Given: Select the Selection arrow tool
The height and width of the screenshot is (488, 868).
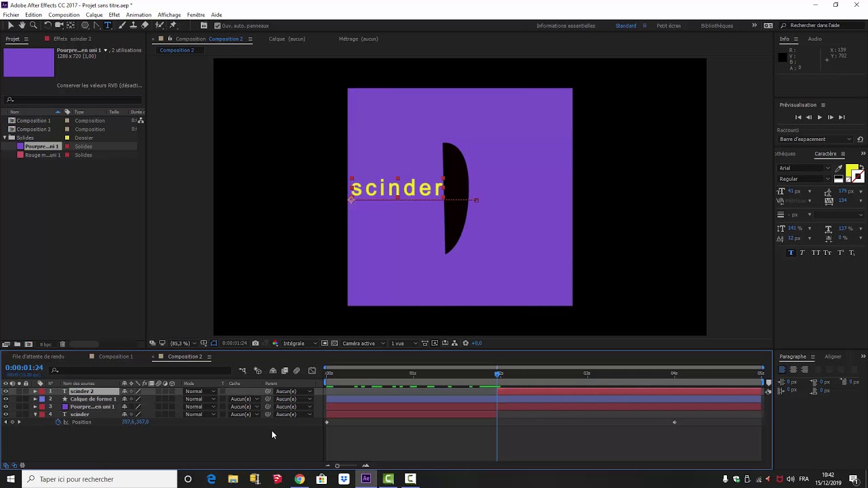Looking at the screenshot, I should coord(11,26).
